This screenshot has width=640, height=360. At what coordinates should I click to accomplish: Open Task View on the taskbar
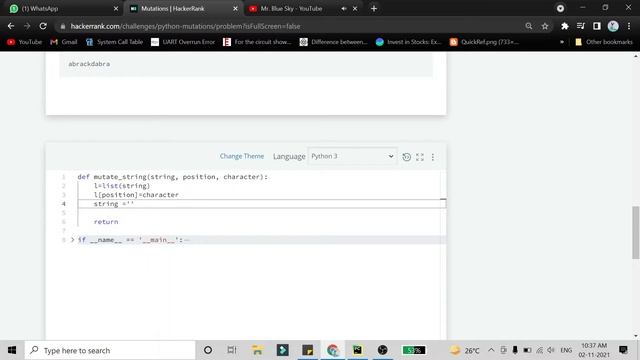[x=232, y=350]
